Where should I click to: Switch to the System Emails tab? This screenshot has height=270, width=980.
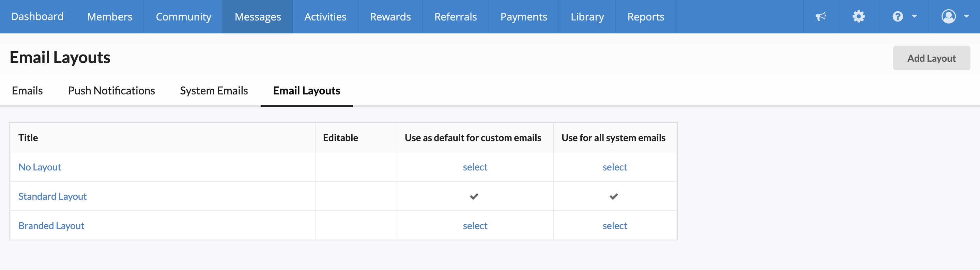pos(214,91)
